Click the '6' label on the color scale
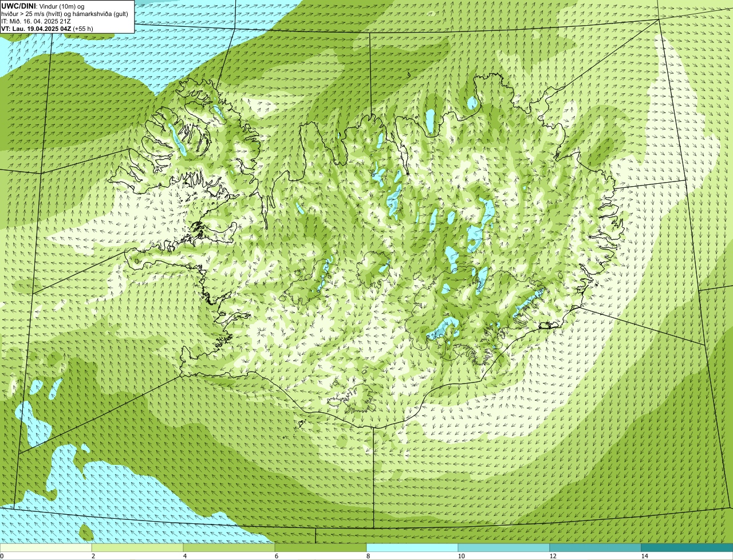 [276, 556]
